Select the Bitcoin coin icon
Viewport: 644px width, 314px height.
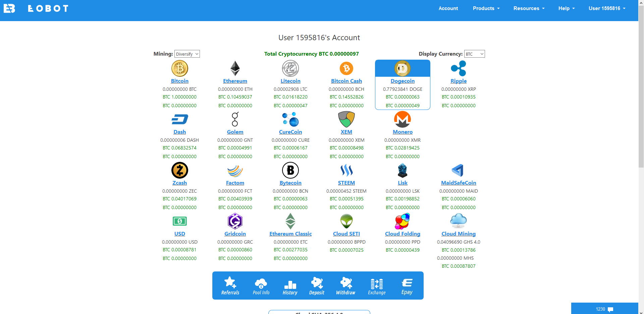tap(180, 68)
